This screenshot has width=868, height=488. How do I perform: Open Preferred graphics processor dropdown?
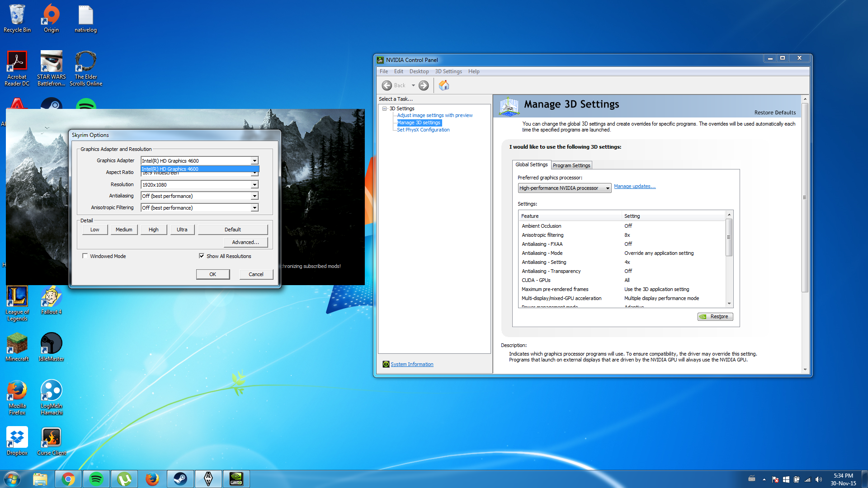click(564, 188)
